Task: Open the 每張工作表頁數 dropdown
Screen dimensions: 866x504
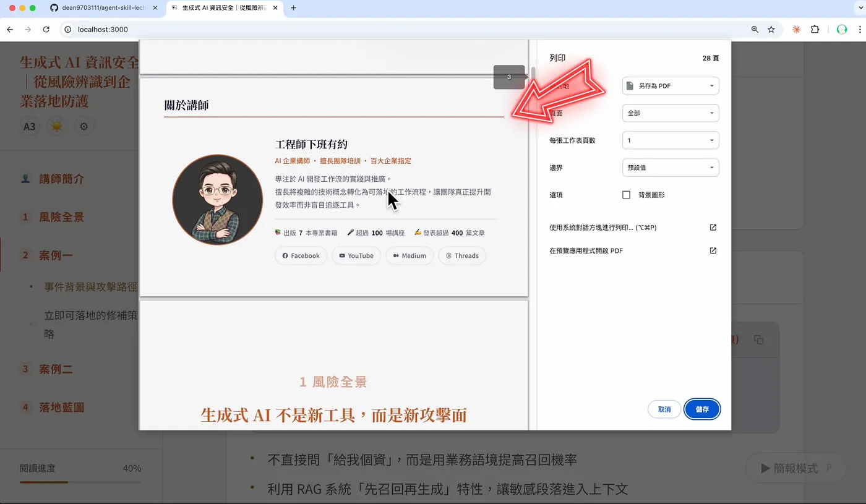Action: [x=671, y=140]
